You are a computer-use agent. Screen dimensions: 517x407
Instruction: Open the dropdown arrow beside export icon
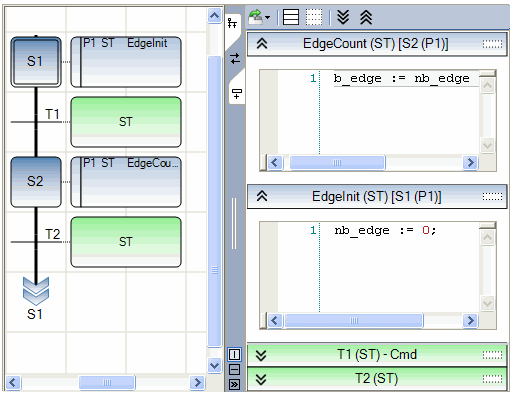tap(267, 17)
